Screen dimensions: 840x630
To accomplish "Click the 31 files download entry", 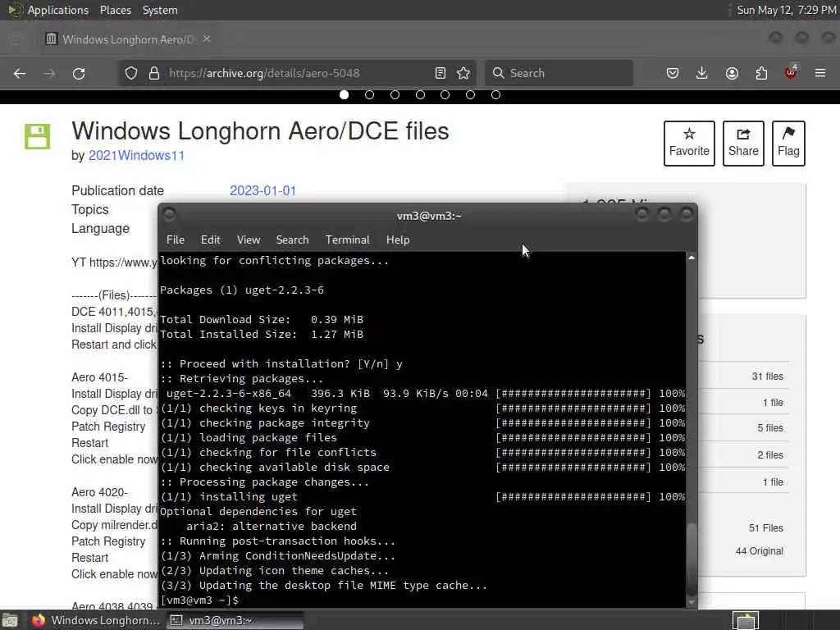I will coord(767,377).
